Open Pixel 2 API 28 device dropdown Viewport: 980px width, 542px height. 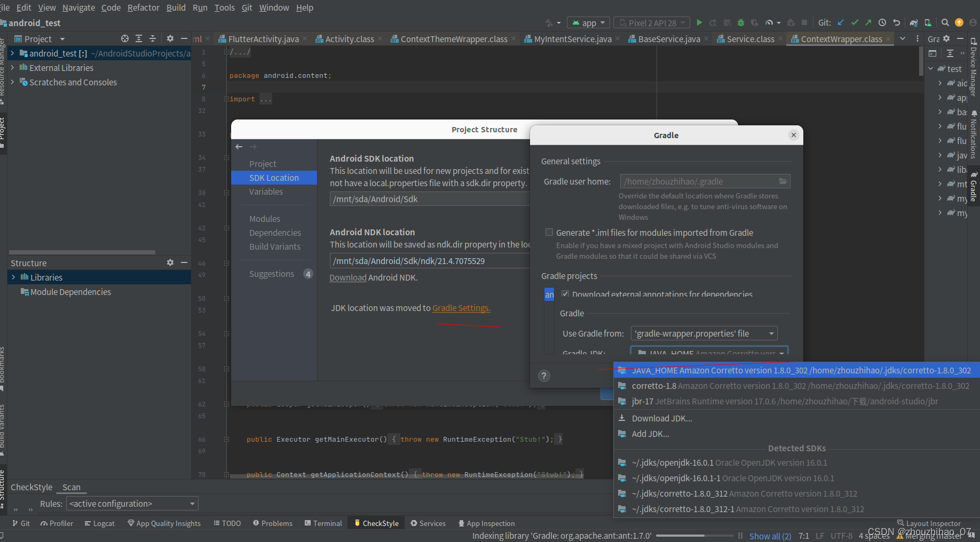pyautogui.click(x=652, y=23)
